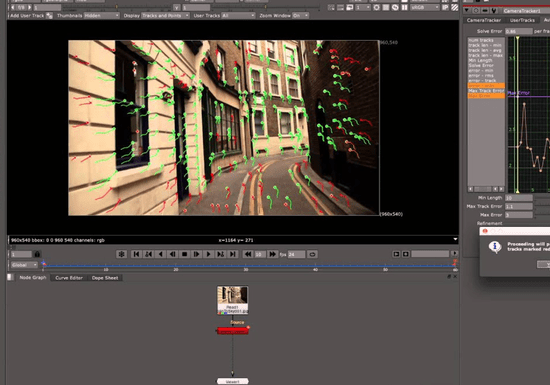The image size is (550, 385).
Task: Open the Zoom Window On dropdown
Action: pyautogui.click(x=300, y=16)
